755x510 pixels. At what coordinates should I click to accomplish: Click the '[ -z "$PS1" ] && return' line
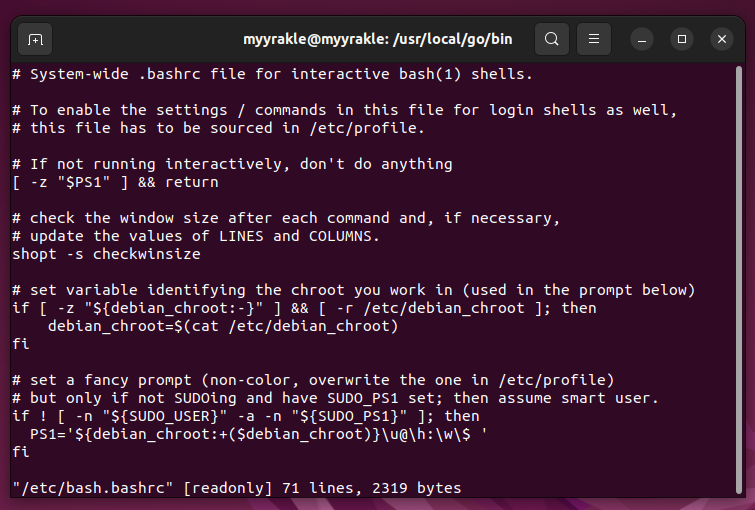(x=115, y=182)
